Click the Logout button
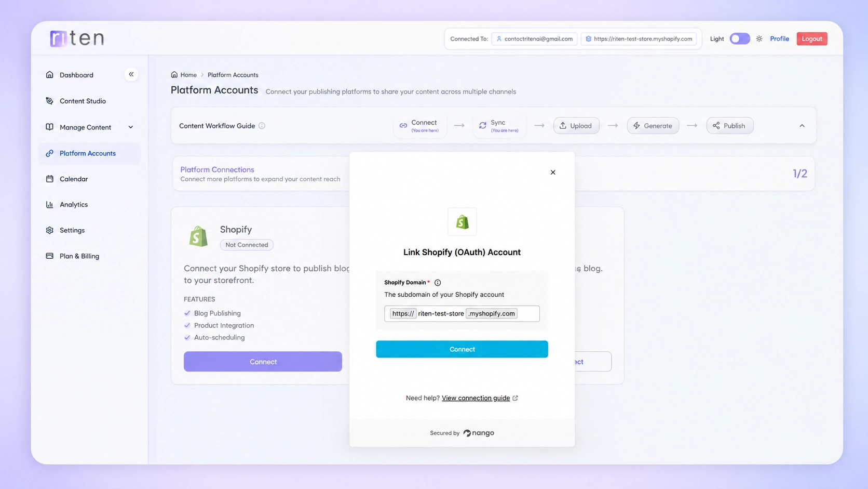The height and width of the screenshot is (489, 868). coord(812,39)
